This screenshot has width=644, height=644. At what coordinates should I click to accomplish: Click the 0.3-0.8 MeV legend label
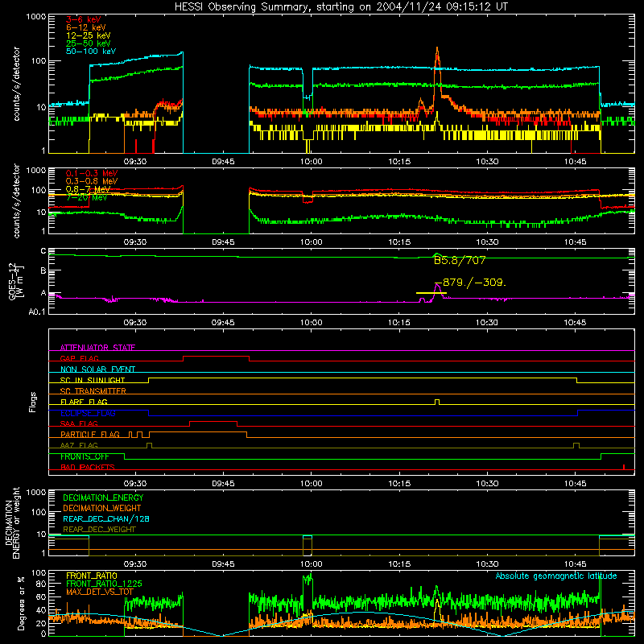point(92,181)
